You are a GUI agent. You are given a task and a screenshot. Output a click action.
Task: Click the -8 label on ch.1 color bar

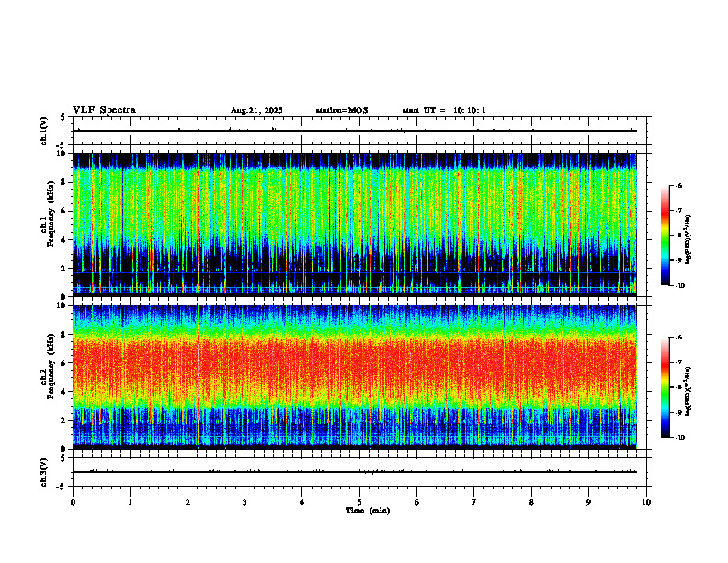[678, 236]
